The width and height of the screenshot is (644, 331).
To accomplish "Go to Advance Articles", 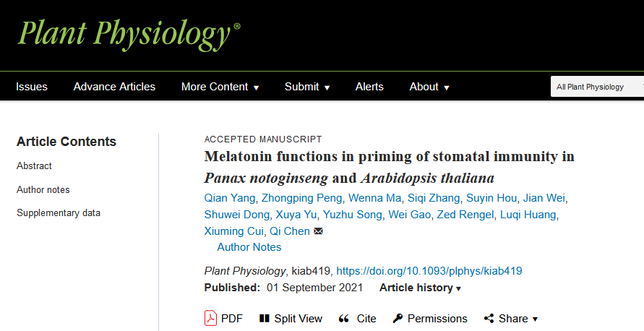I will pos(114,87).
